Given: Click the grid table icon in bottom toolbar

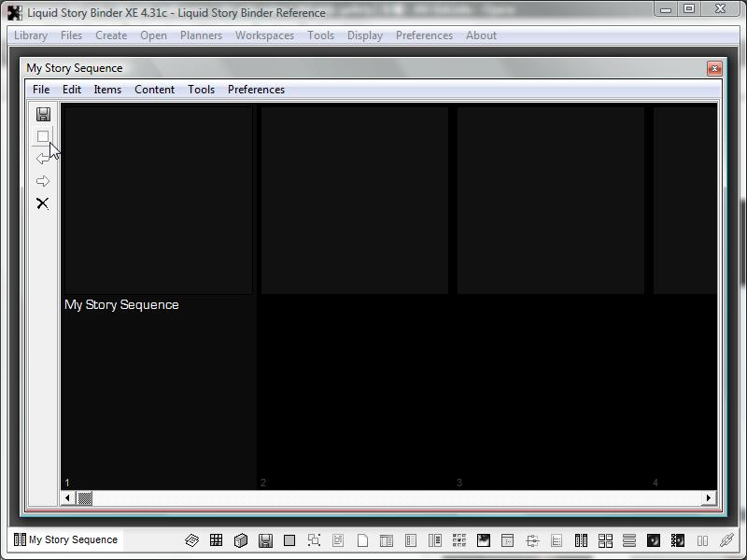Looking at the screenshot, I should pyautogui.click(x=216, y=540).
